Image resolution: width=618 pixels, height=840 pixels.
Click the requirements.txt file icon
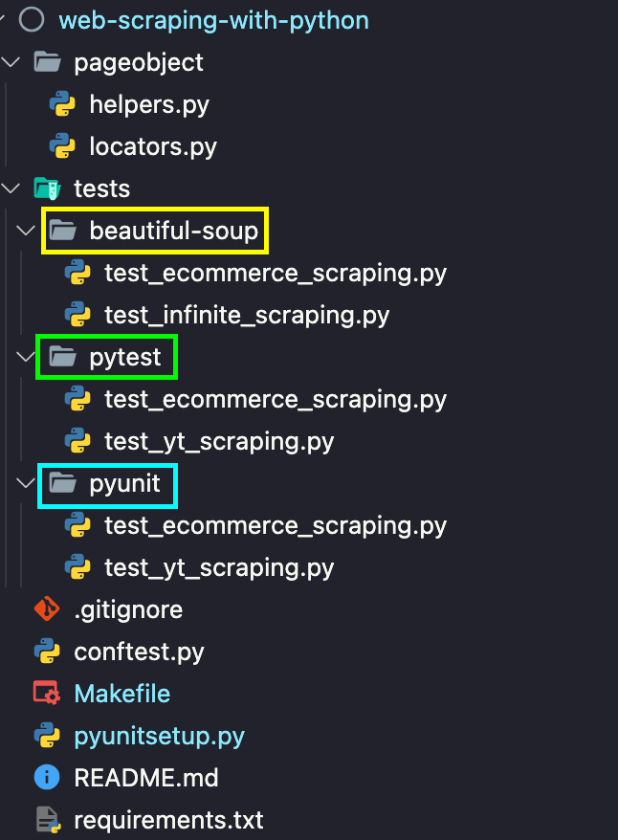tap(47, 820)
